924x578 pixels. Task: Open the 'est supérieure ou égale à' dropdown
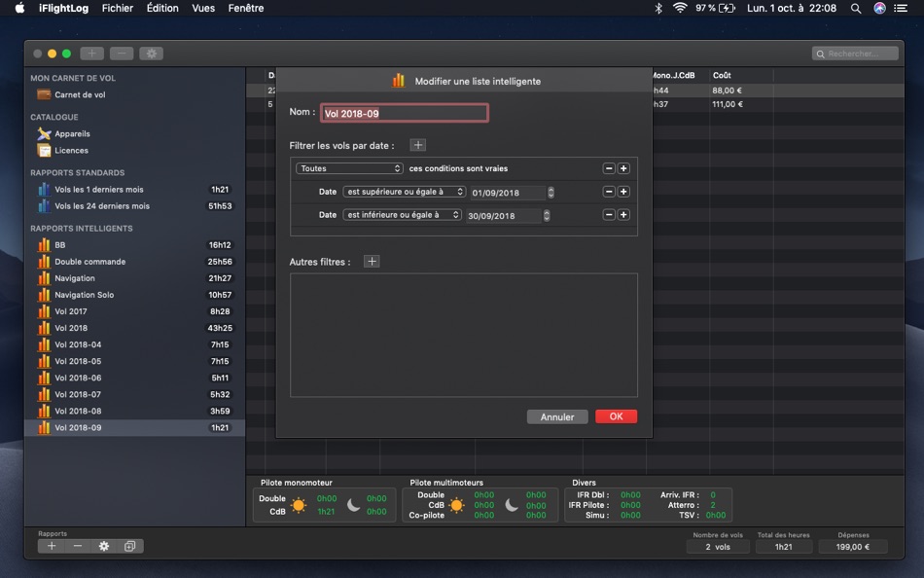point(405,192)
